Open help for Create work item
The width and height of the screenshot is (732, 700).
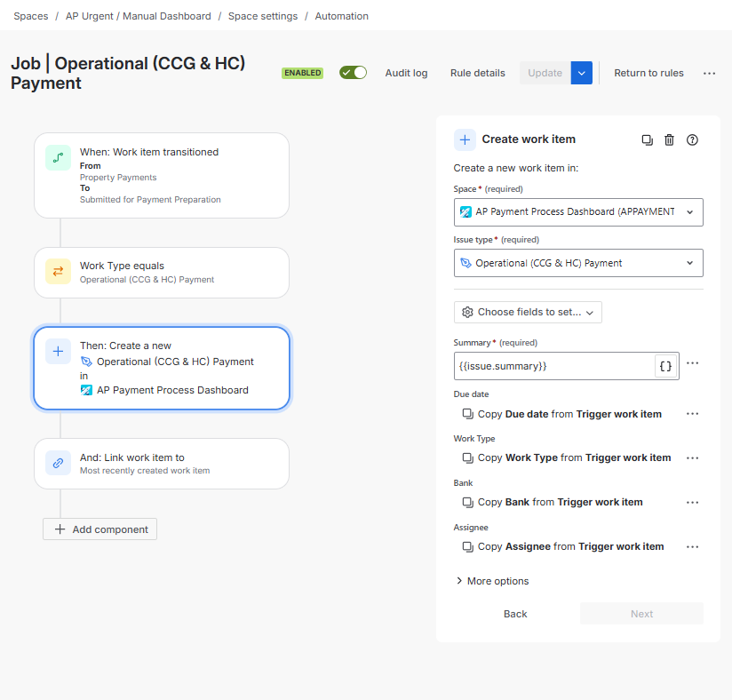[692, 139]
